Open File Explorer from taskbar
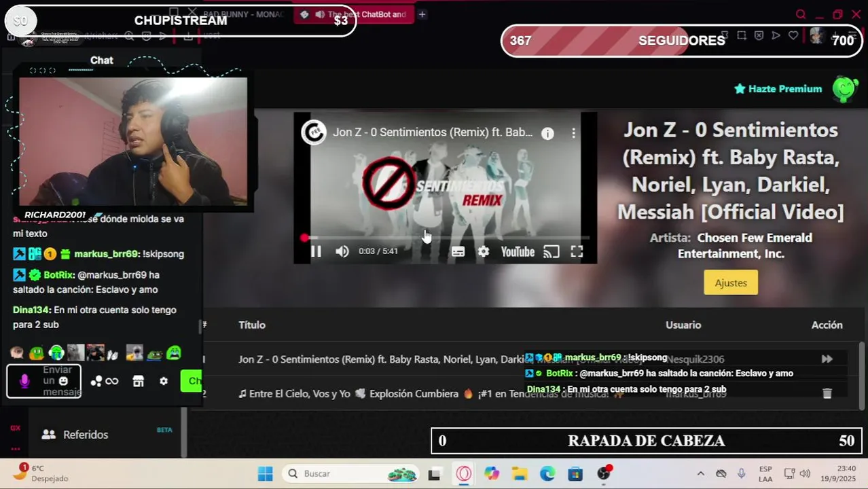 520,473
